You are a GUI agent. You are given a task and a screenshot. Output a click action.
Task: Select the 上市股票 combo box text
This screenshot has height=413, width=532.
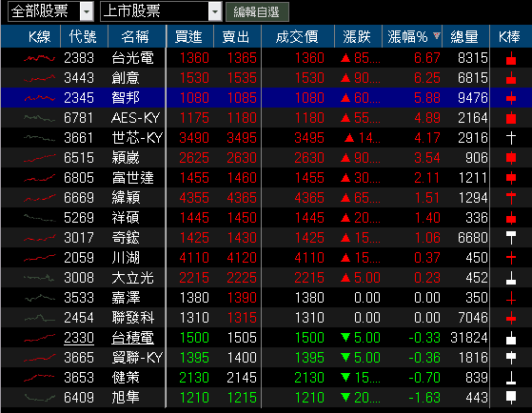(132, 11)
